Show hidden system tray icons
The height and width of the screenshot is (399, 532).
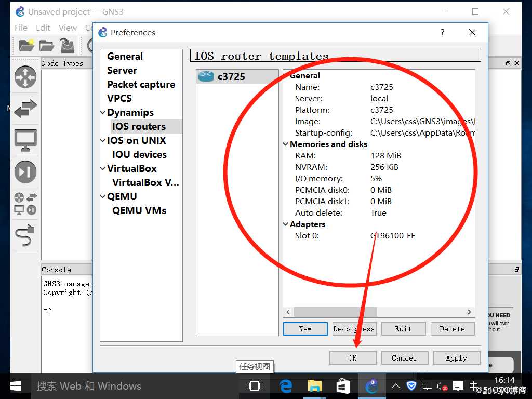[x=395, y=386]
